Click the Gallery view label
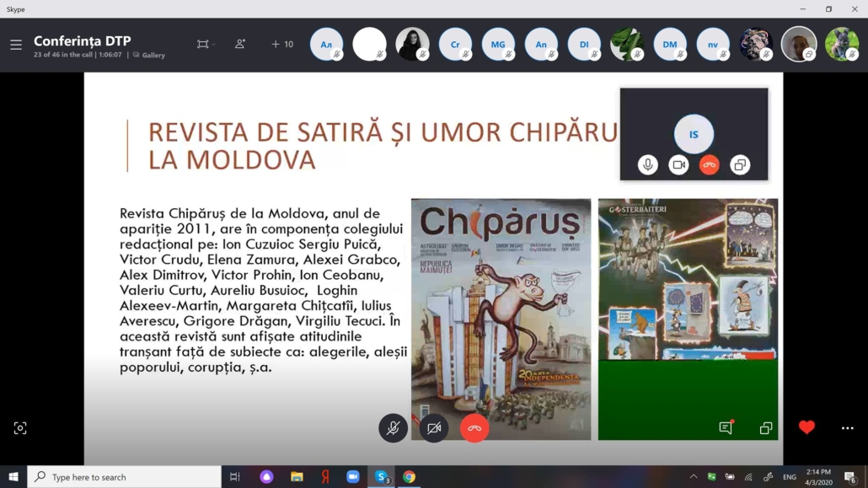Image resolution: width=868 pixels, height=488 pixels. [149, 55]
